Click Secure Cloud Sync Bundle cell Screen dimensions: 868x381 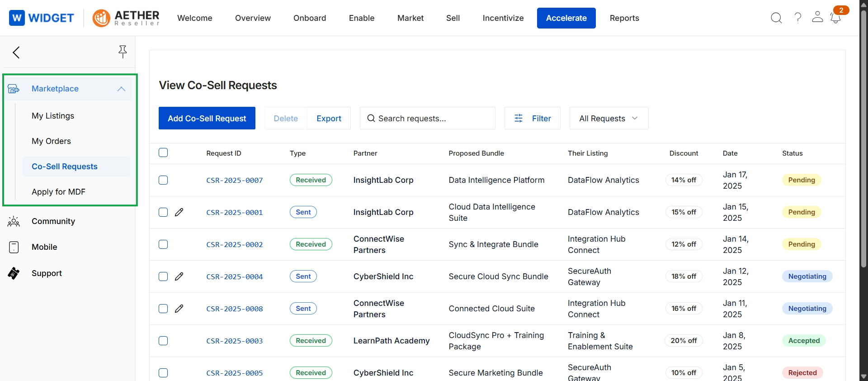(x=498, y=276)
